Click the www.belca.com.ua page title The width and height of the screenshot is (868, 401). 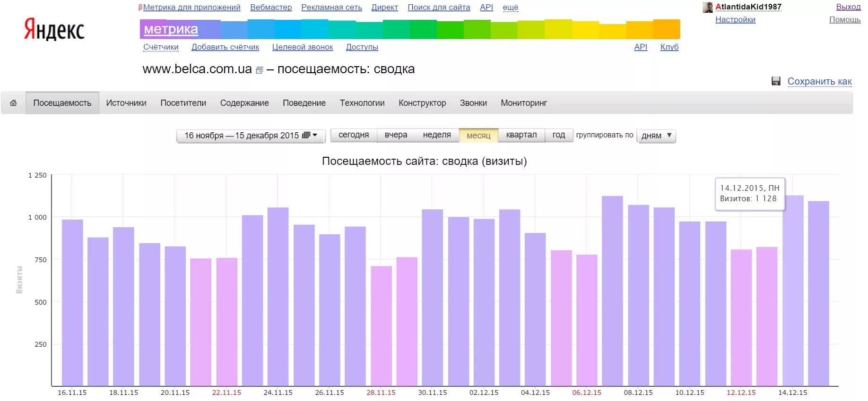point(197,69)
